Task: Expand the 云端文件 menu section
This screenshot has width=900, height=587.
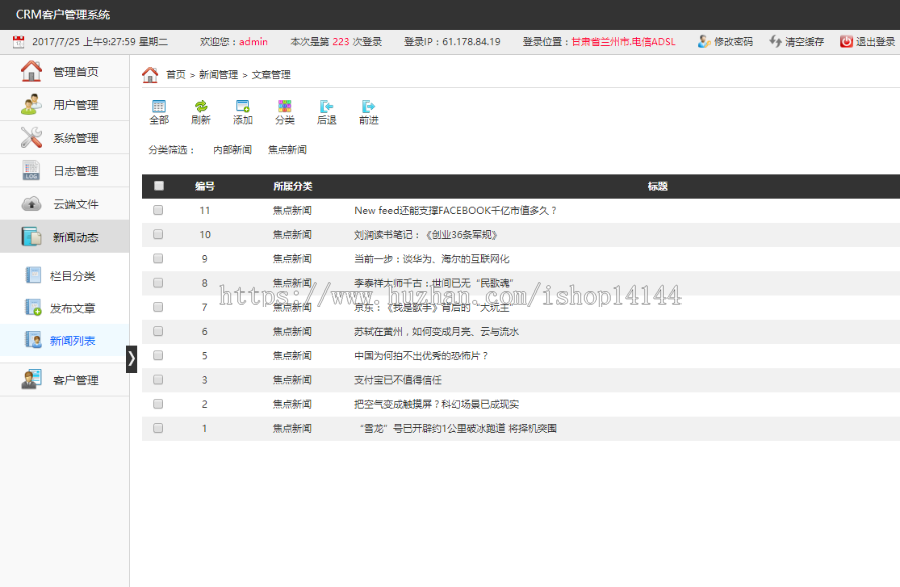Action: 64,204
